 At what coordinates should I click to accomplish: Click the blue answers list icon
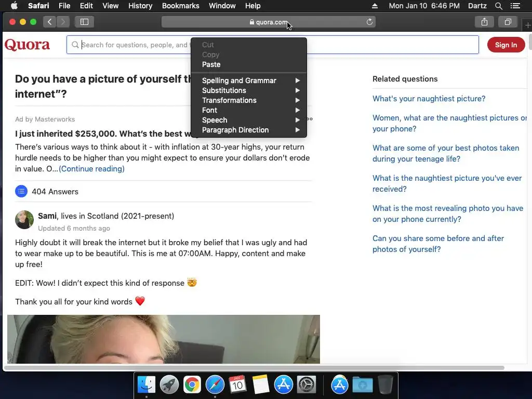click(x=21, y=191)
